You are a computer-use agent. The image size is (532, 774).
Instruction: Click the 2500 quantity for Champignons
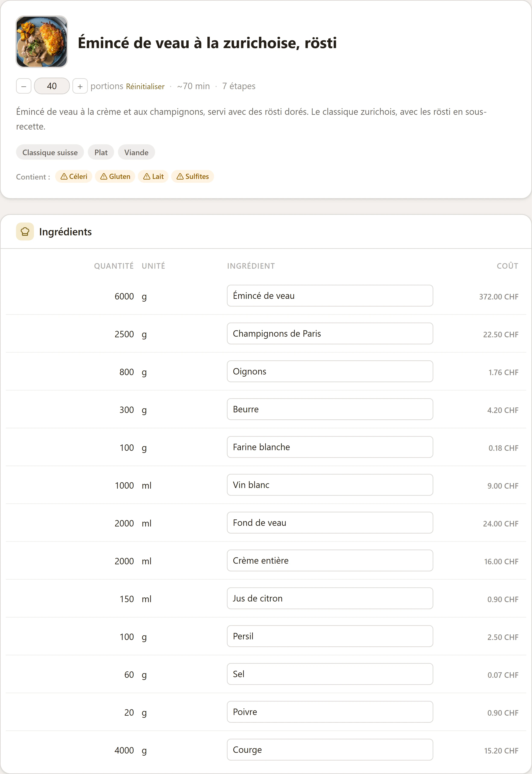[124, 334]
